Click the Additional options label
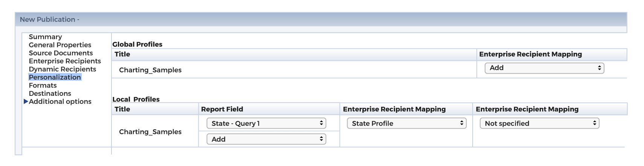 pos(60,101)
